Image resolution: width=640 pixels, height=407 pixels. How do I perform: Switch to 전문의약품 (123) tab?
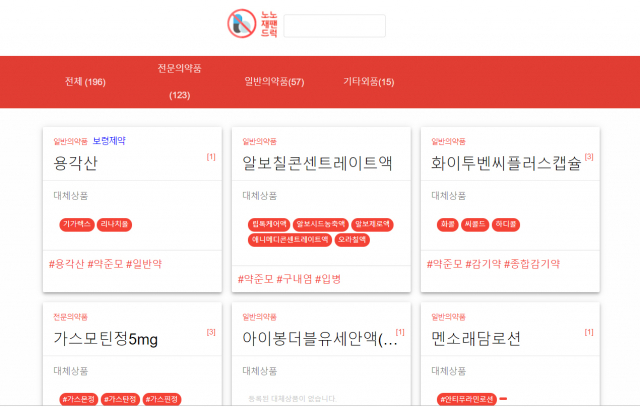coord(180,82)
